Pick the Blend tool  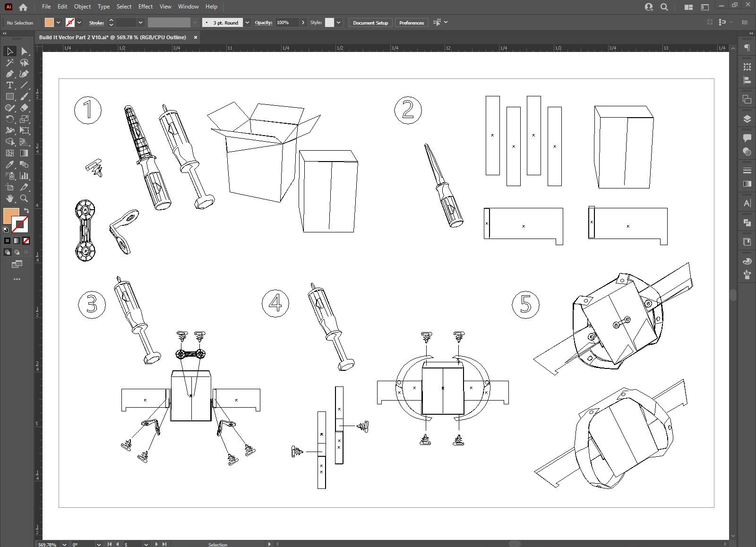(24, 164)
